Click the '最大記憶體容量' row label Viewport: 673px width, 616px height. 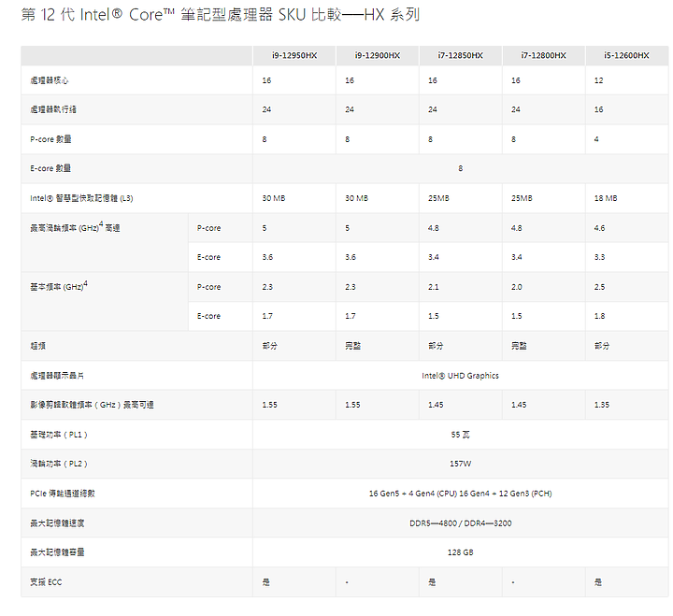(57, 552)
